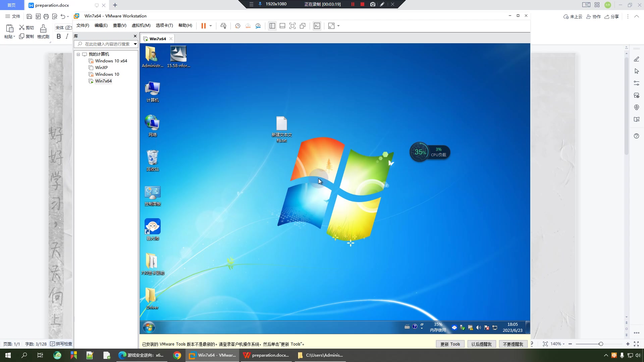
Task: Select the 回收站 recycle bin icon
Action: coord(153,161)
